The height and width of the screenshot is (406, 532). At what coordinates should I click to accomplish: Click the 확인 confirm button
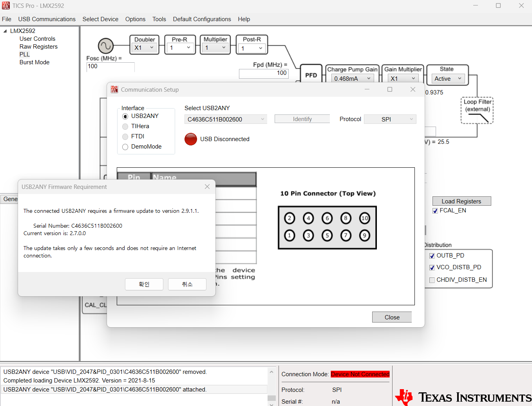coord(144,284)
